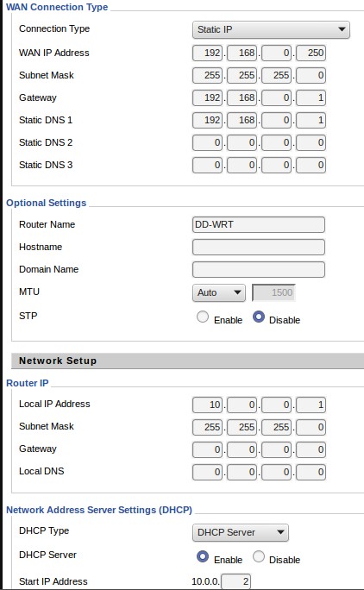This screenshot has width=364, height=590.
Task: Click last octet of Local DNS
Action: [311, 472]
